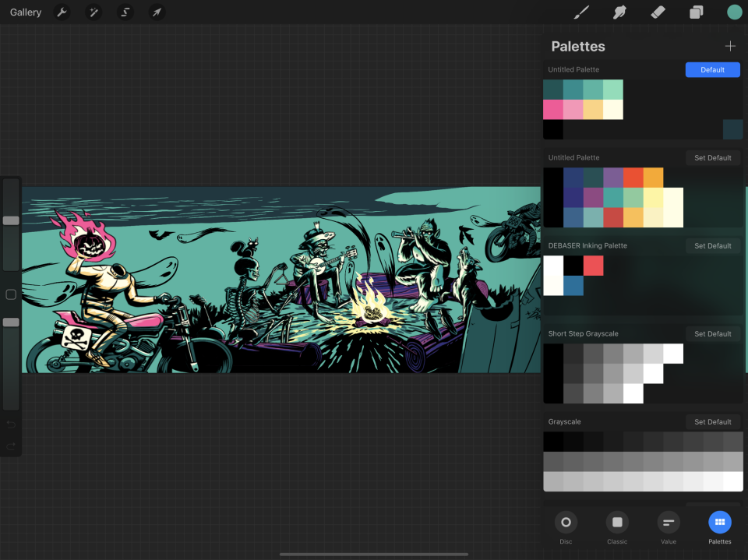The image size is (748, 560).
Task: Pick dark teal first swatch in default palette
Action: click(553, 90)
